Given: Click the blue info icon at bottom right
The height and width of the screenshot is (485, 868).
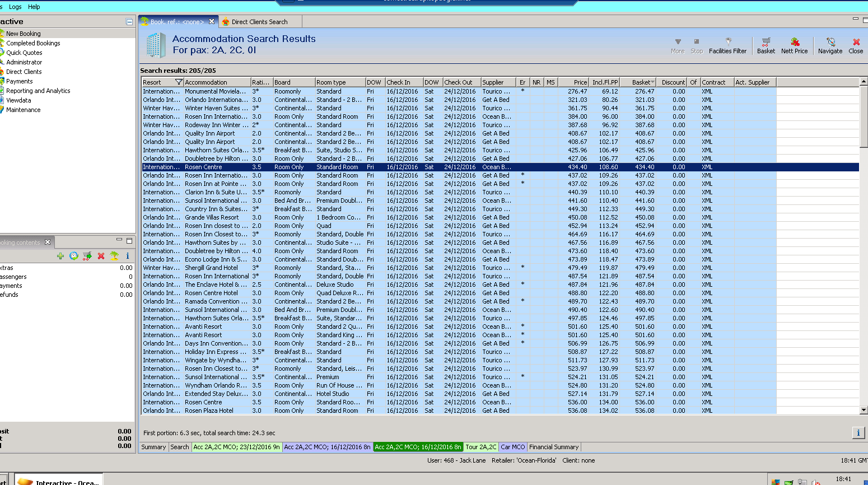Looking at the screenshot, I should pos(858,432).
